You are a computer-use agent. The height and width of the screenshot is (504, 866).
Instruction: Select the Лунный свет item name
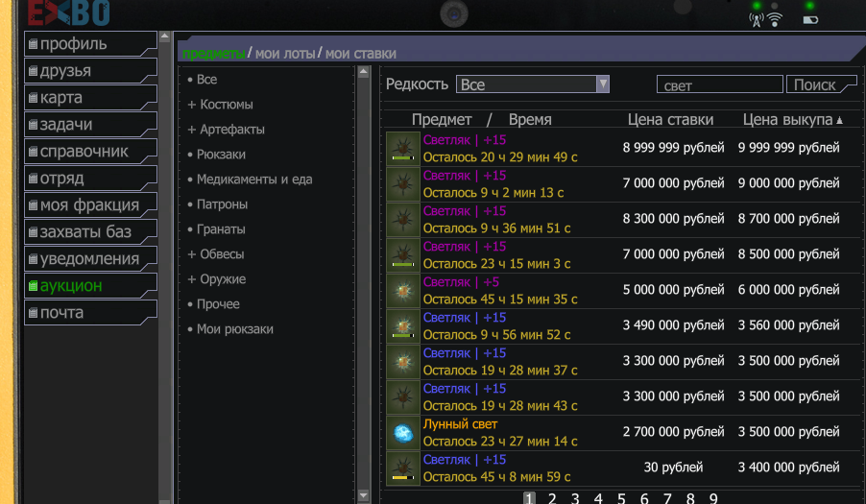(460, 424)
